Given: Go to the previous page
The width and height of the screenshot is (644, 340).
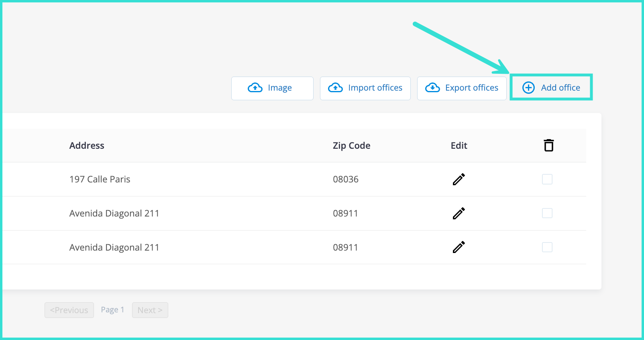Looking at the screenshot, I should (69, 310).
